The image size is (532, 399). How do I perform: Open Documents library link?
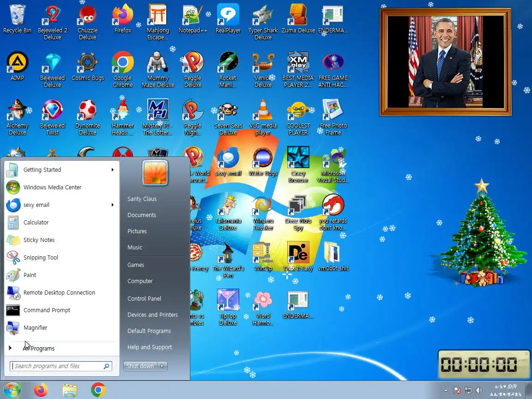point(142,215)
